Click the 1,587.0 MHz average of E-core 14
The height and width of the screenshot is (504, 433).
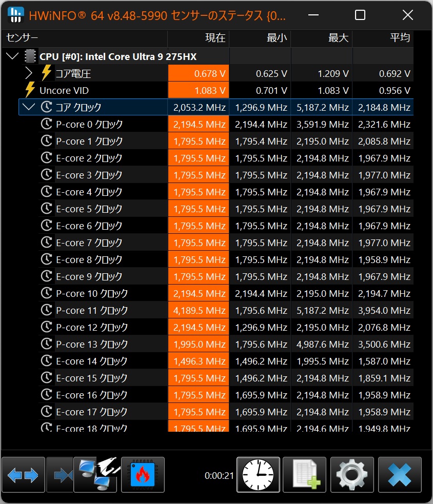384,361
